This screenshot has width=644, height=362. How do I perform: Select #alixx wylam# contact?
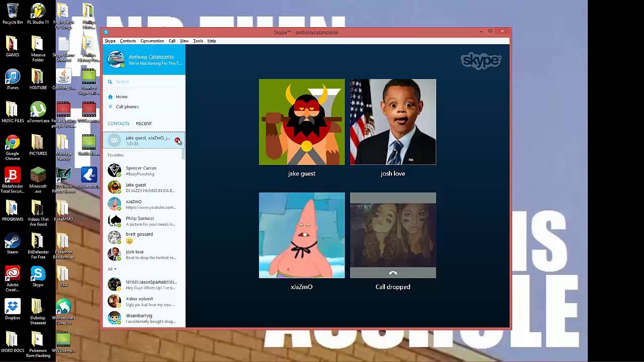coord(144,301)
